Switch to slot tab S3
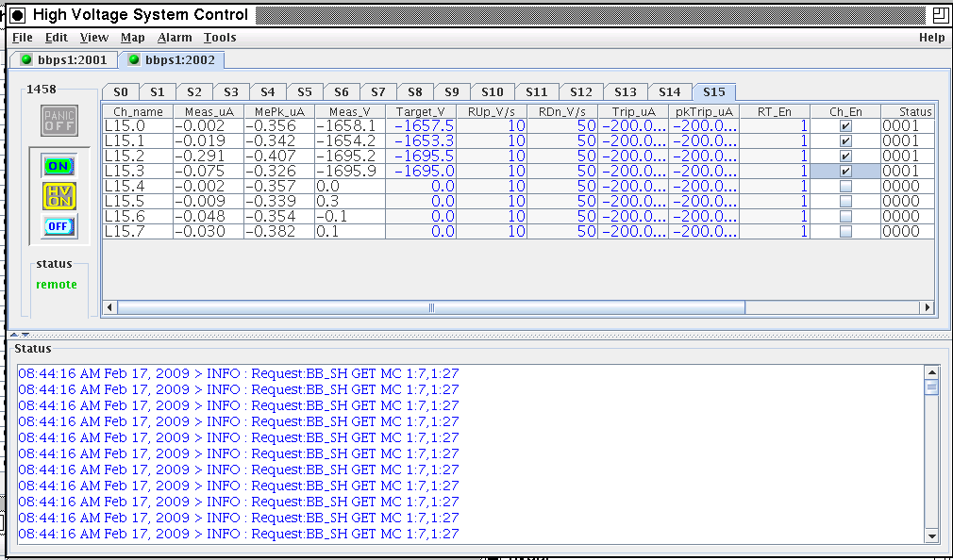953x560 pixels. 231,91
